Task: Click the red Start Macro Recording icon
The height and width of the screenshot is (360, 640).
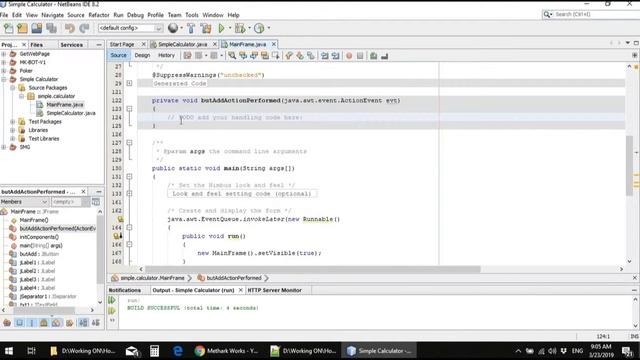Action: (349, 56)
